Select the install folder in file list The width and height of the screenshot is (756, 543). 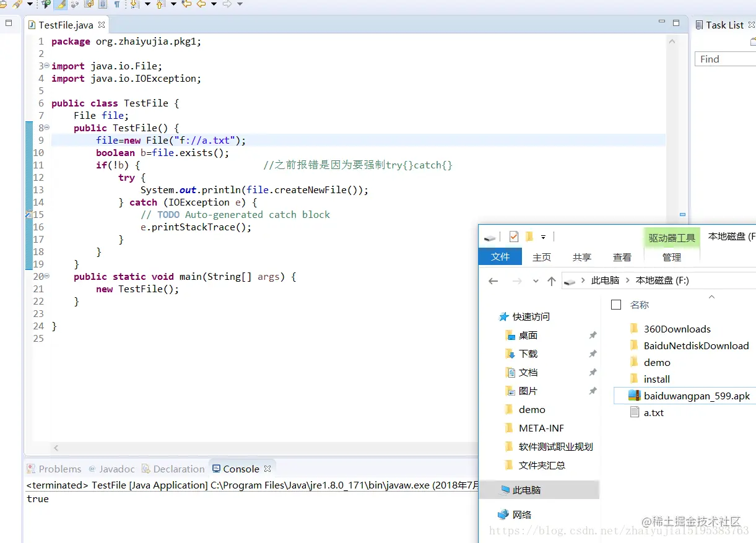pyautogui.click(x=656, y=379)
